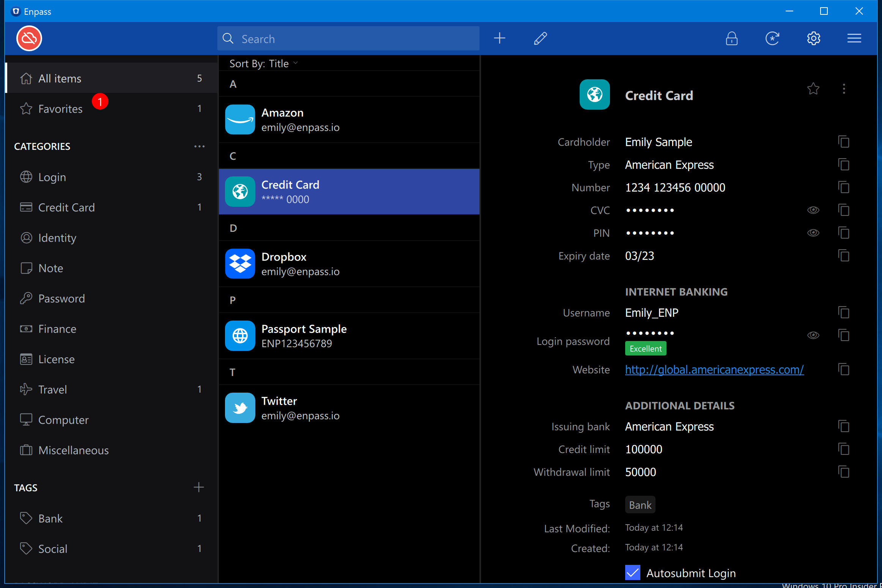Select the Password category
Image resolution: width=882 pixels, height=588 pixels.
pos(112,299)
